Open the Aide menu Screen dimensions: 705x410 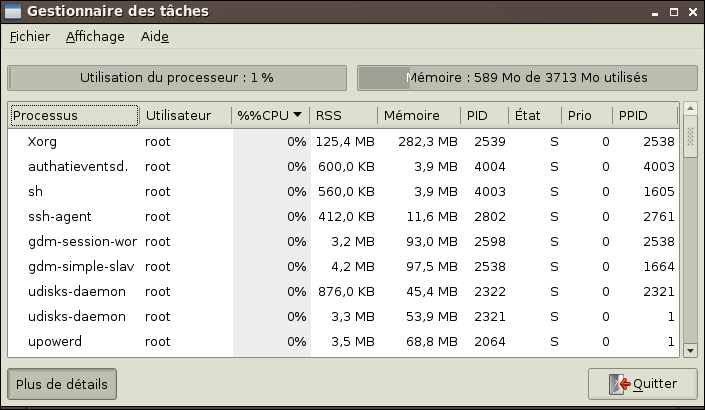(154, 37)
